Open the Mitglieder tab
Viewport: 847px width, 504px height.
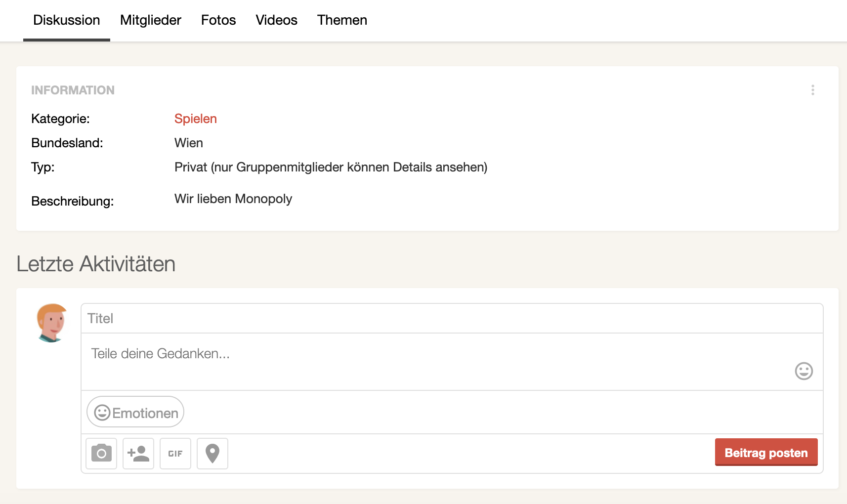(x=151, y=20)
